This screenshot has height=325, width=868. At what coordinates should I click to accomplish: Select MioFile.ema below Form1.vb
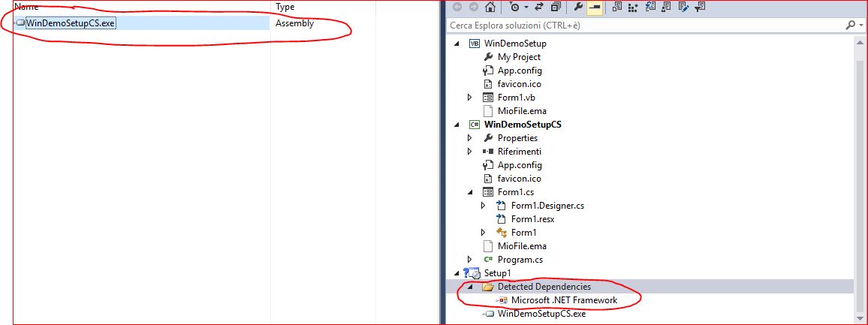[x=522, y=111]
